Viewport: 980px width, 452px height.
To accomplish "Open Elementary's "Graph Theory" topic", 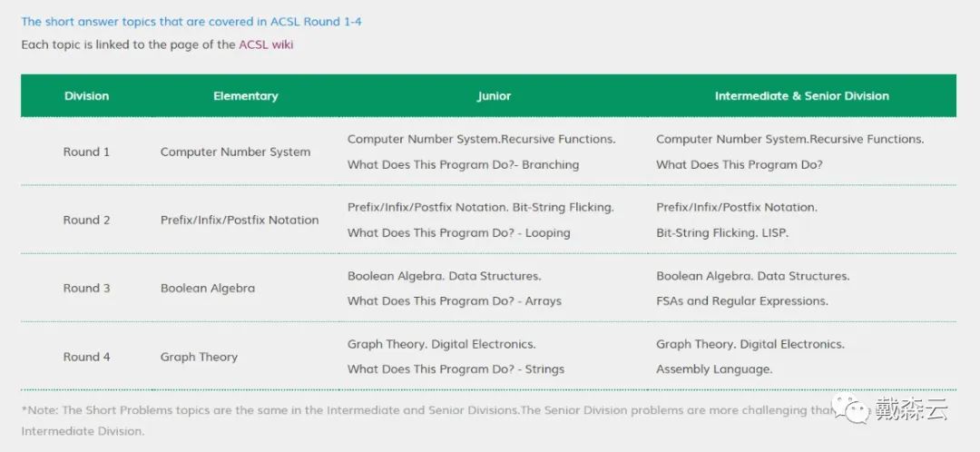I will tap(199, 358).
